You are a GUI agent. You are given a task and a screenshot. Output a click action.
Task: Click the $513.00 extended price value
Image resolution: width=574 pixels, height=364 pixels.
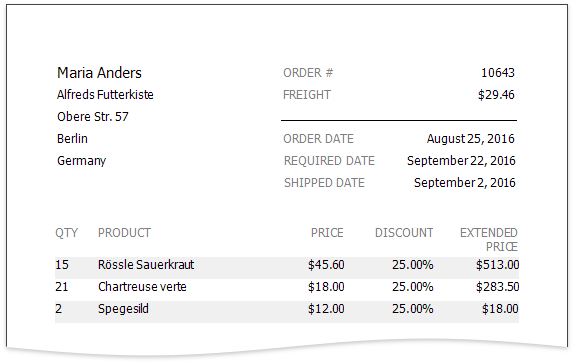pyautogui.click(x=497, y=265)
